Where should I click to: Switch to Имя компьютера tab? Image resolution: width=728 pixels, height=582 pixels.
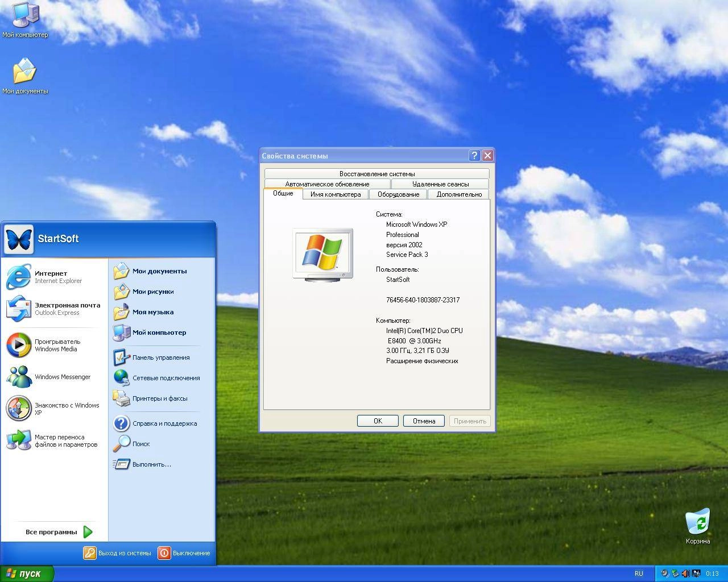click(336, 194)
